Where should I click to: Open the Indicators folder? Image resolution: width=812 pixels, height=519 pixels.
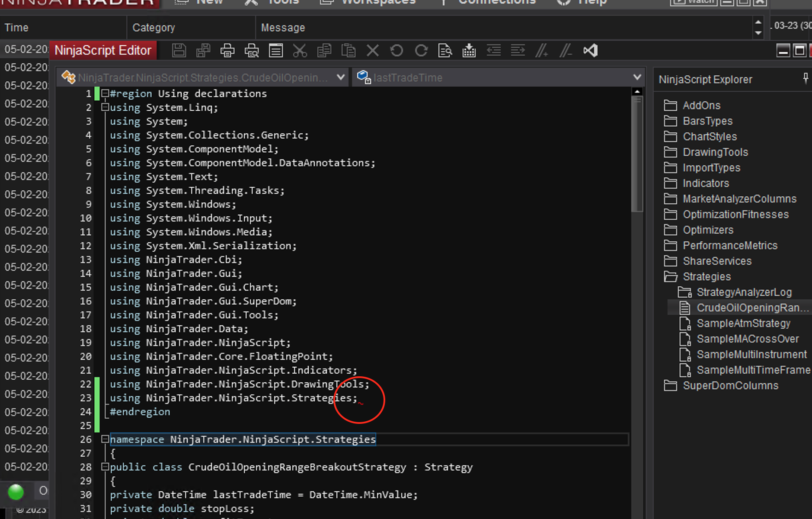click(706, 183)
